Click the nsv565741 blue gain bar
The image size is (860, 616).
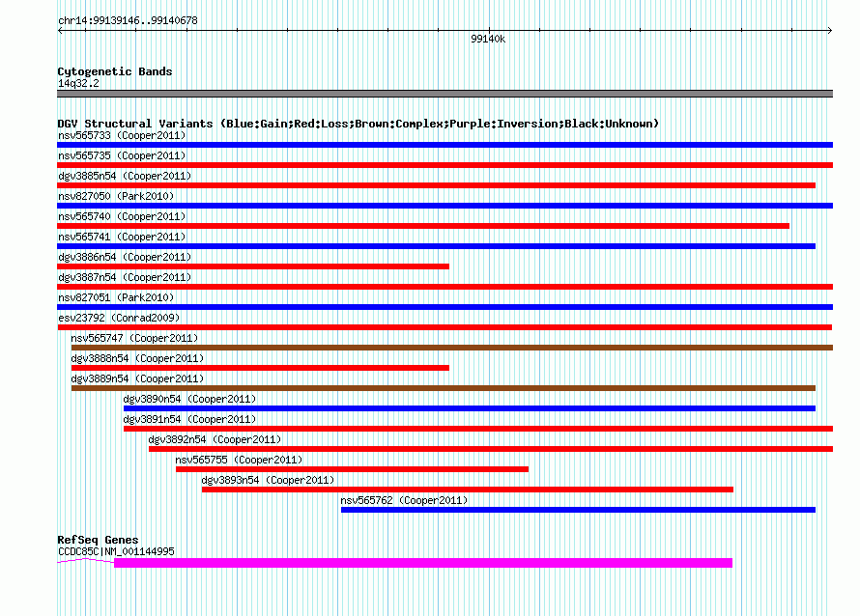tap(436, 246)
